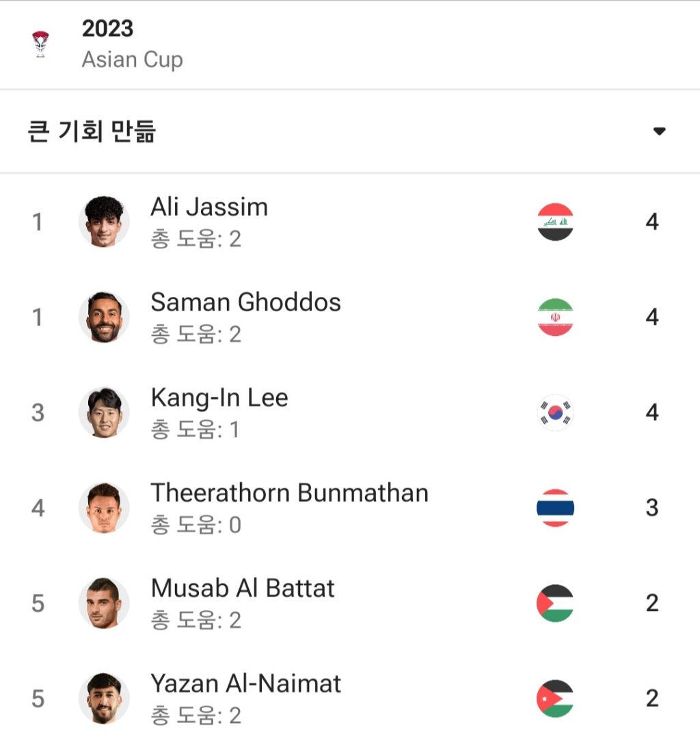
Task: Open Musab Al Battat's player photo
Action: click(104, 603)
